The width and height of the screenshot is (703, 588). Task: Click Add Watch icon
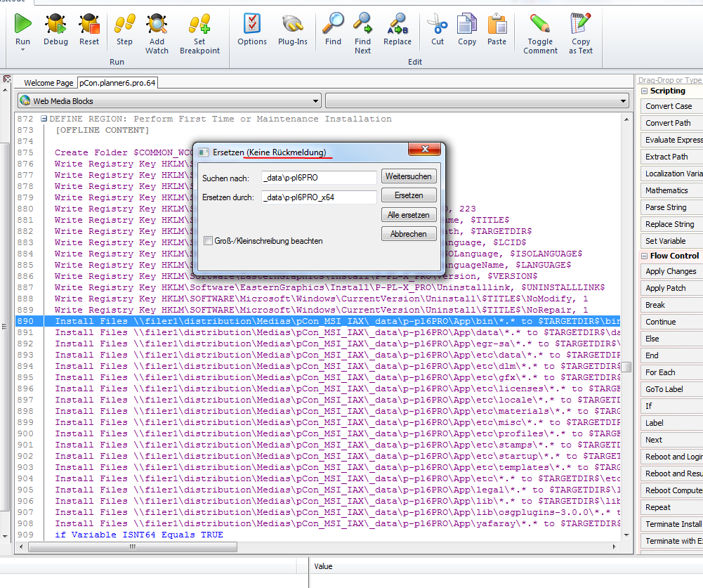[157, 23]
